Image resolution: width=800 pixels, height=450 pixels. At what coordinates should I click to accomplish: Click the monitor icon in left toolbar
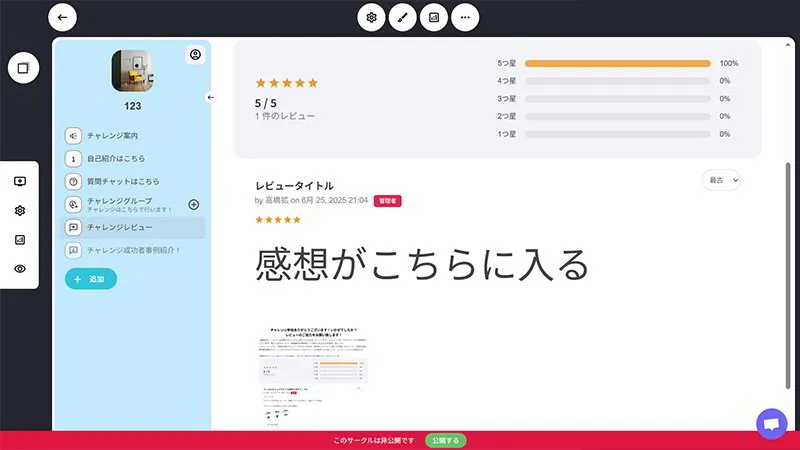coord(19,181)
